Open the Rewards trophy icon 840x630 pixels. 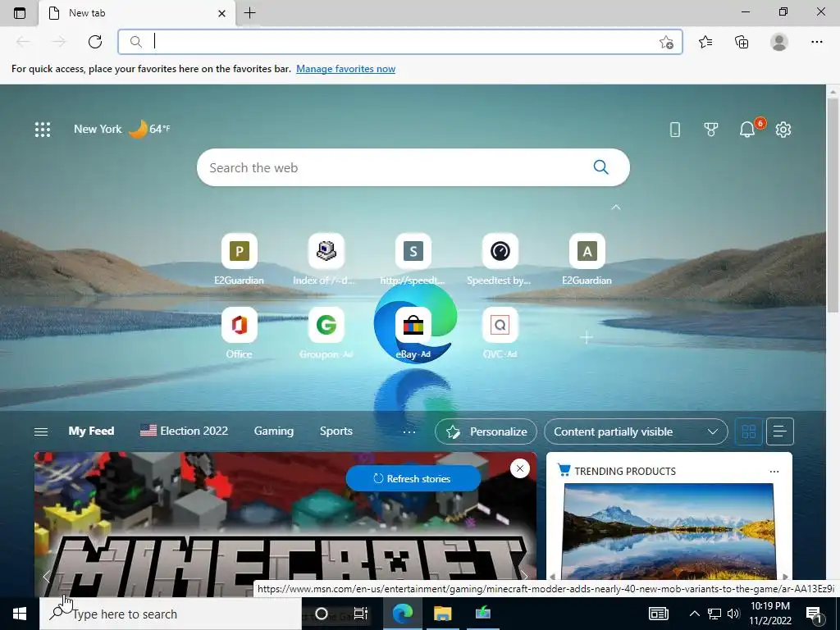click(x=711, y=129)
